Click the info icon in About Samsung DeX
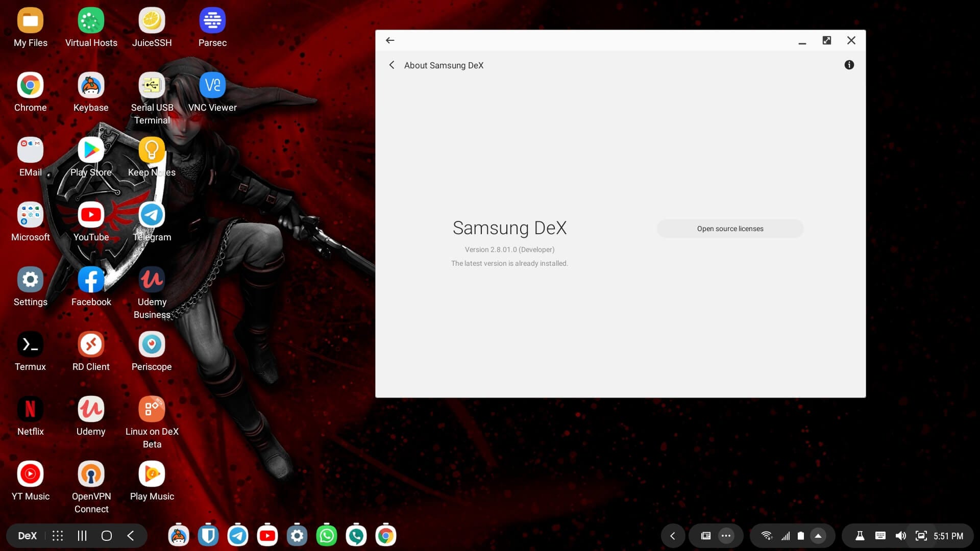 click(849, 65)
